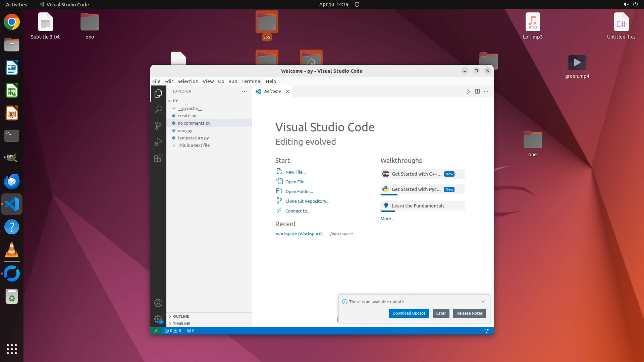Click the notifications bell in status bar
This screenshot has height=362, width=644.
click(486, 331)
